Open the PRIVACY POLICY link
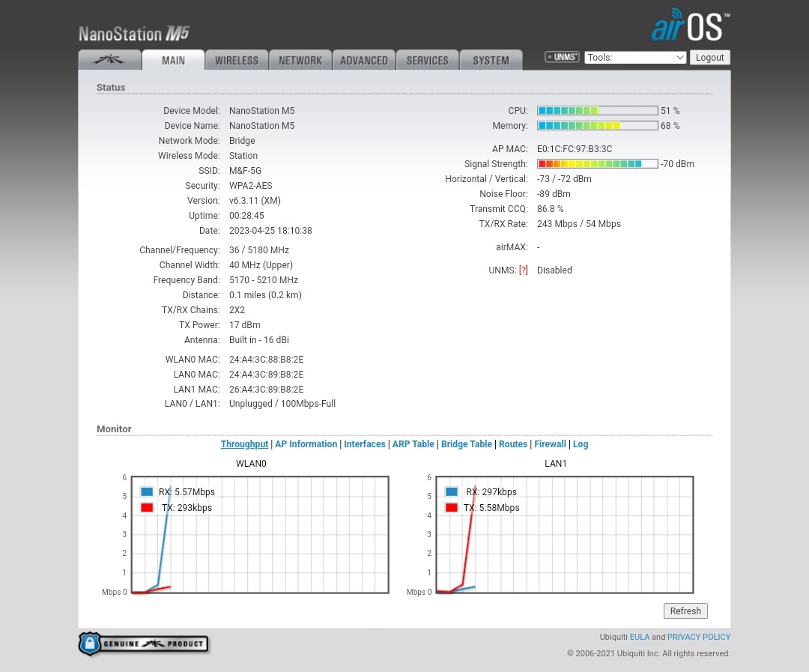The width and height of the screenshot is (809, 672). (699, 637)
